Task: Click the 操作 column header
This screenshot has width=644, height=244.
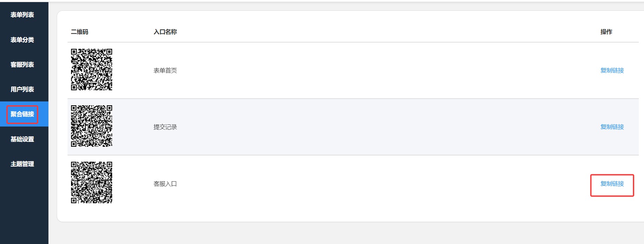Action: pyautogui.click(x=606, y=32)
